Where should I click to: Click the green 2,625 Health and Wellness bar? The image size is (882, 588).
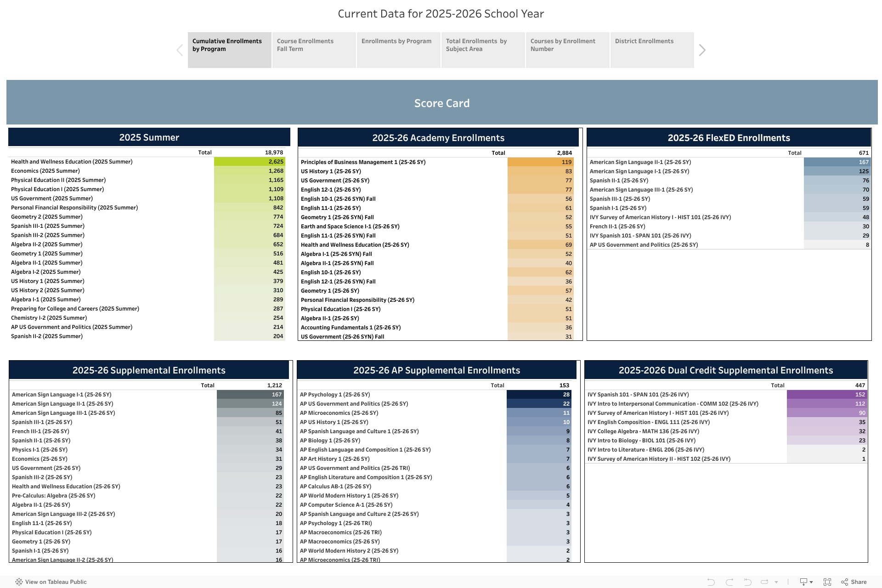249,162
